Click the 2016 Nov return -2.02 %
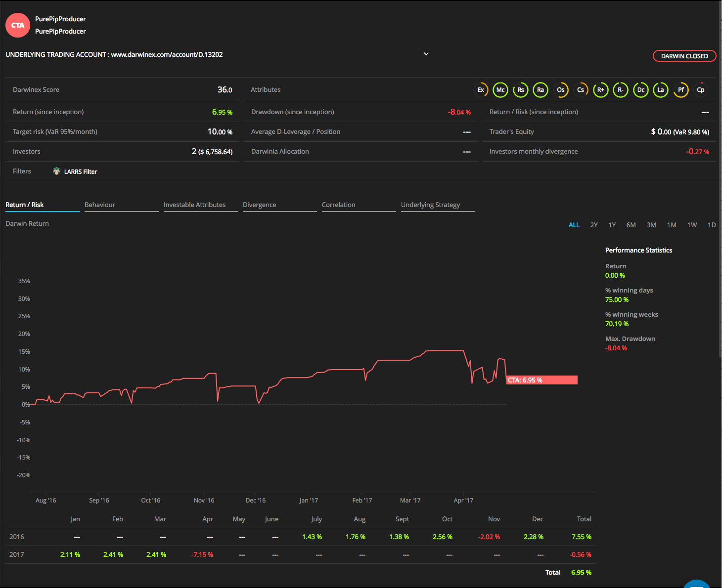This screenshot has height=588, width=722. (x=489, y=537)
